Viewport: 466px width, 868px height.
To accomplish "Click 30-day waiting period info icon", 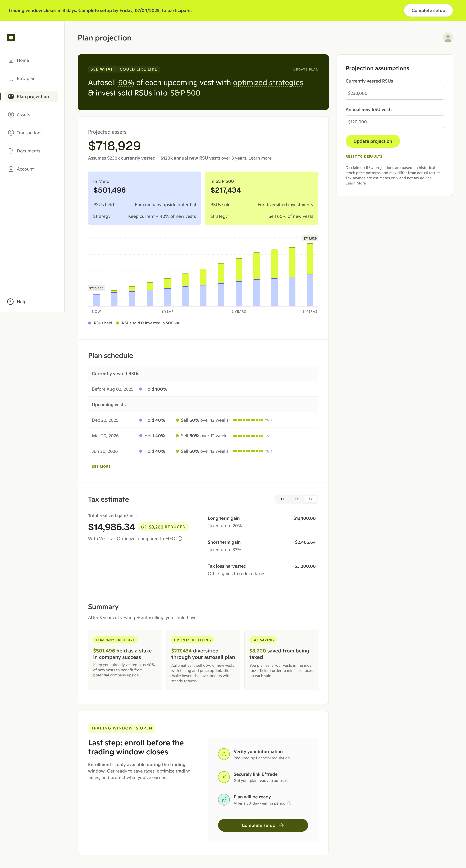I will point(289,803).
